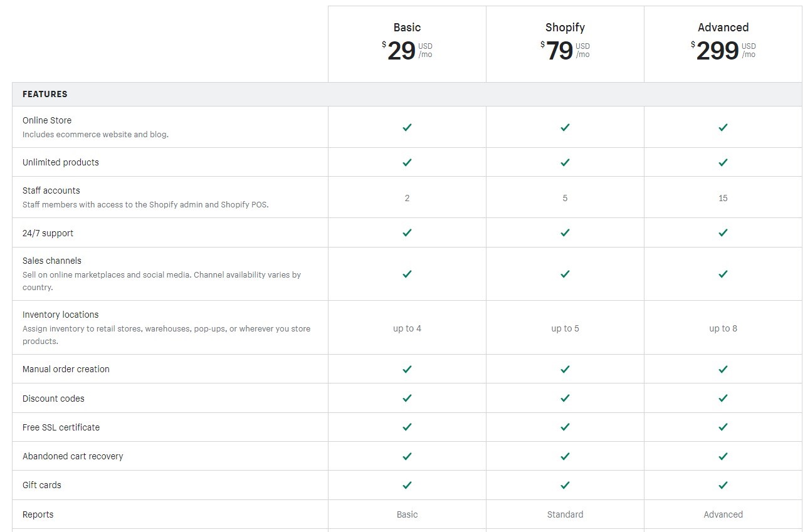Viewport: 810px width, 532px height.
Task: Select the 24/7 support checkmark under Basic
Action: point(407,232)
